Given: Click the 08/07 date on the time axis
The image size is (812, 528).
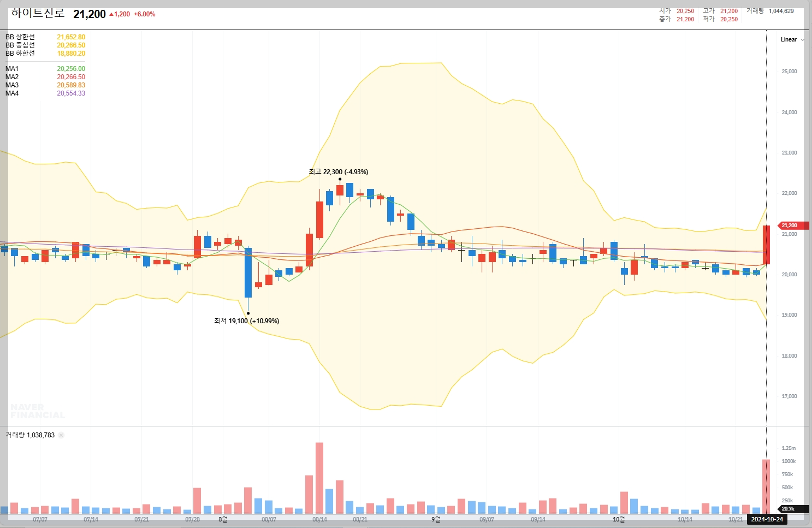Looking at the screenshot, I should click(269, 519).
